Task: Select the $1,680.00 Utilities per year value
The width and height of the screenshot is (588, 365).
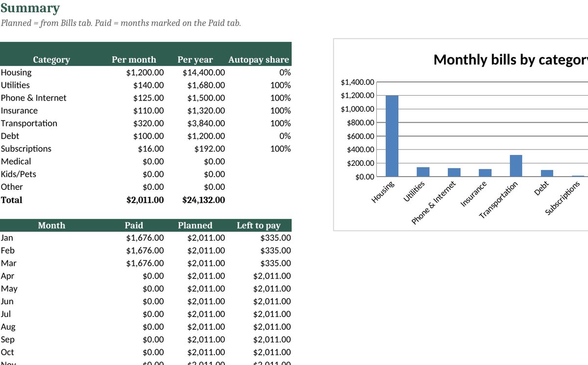Action: click(x=206, y=85)
